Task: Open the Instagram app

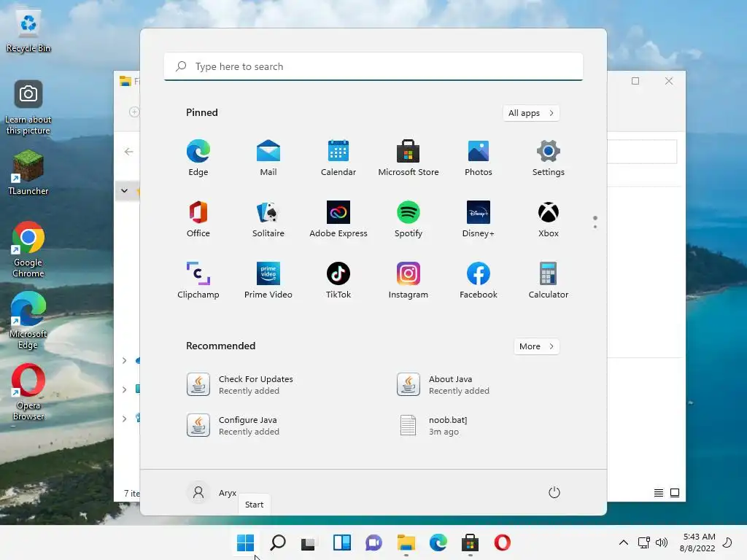Action: pyautogui.click(x=409, y=281)
